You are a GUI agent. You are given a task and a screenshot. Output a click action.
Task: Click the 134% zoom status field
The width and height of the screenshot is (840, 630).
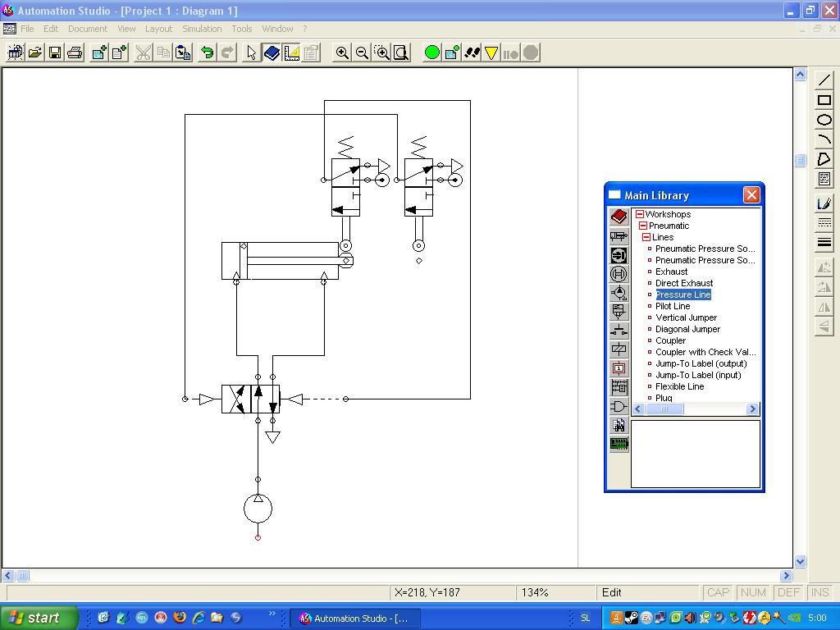[x=555, y=592]
